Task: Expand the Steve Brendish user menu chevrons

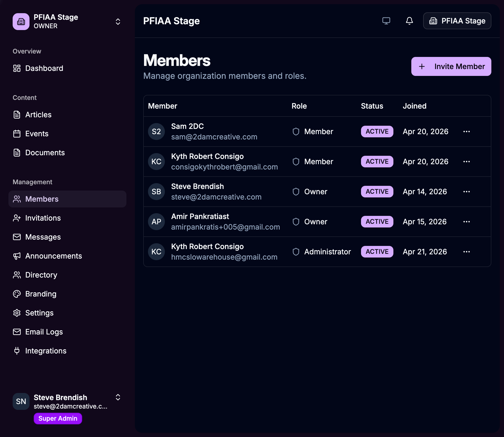Action: (118, 397)
